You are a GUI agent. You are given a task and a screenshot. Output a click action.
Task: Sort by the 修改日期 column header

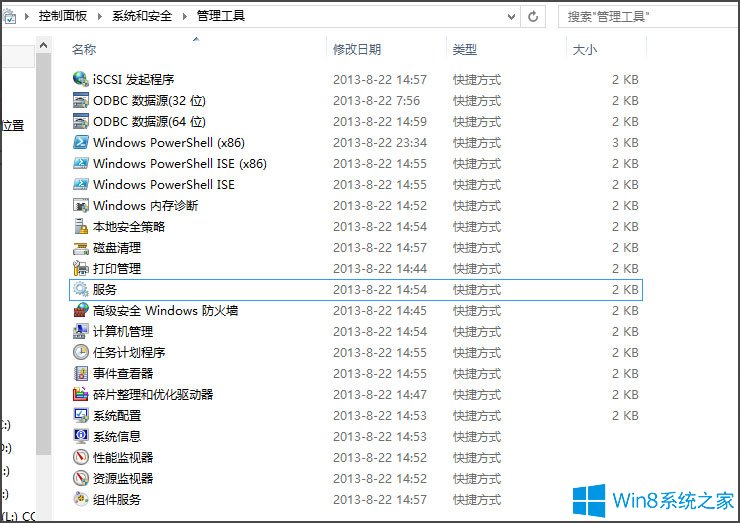pyautogui.click(x=357, y=49)
